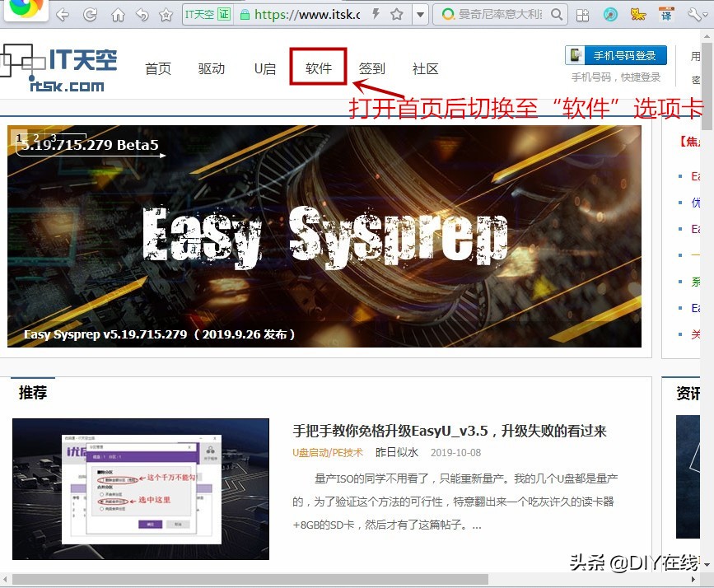This screenshot has width=714, height=588.
Task: Open the address bar history dropdown arrow
Action: 420,13
